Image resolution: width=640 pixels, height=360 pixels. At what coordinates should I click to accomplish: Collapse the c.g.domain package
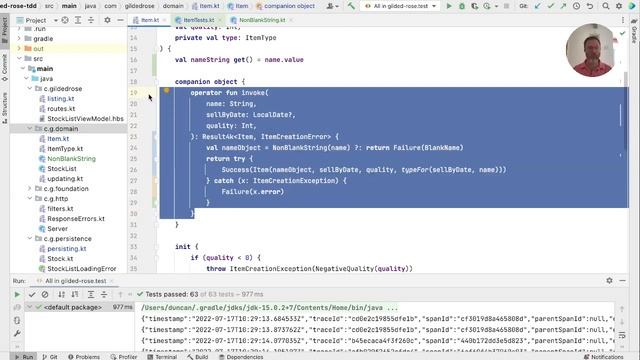(29, 129)
